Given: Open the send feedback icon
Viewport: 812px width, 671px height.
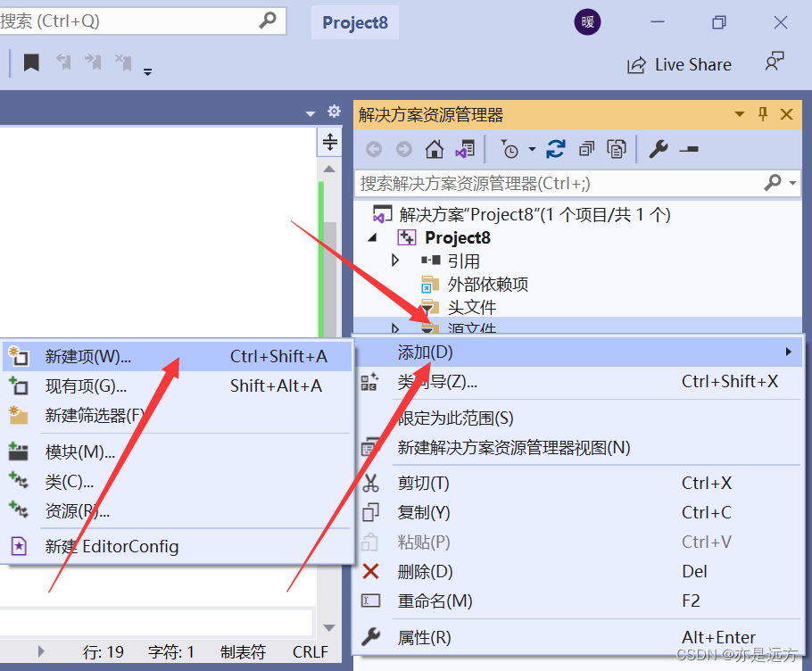Looking at the screenshot, I should [775, 62].
